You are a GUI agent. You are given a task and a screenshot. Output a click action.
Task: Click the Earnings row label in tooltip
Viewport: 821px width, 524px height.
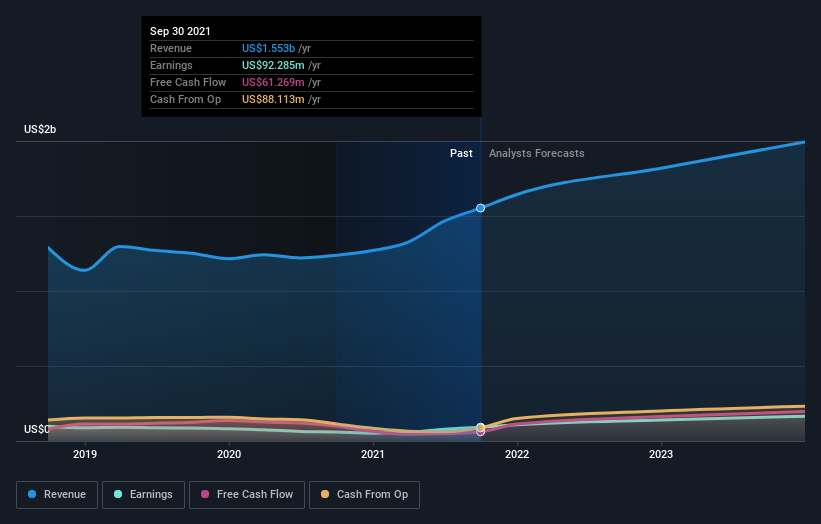171,65
